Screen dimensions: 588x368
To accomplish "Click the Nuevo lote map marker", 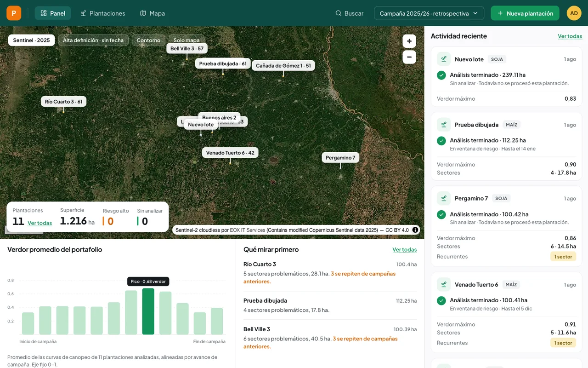I will tap(201, 125).
